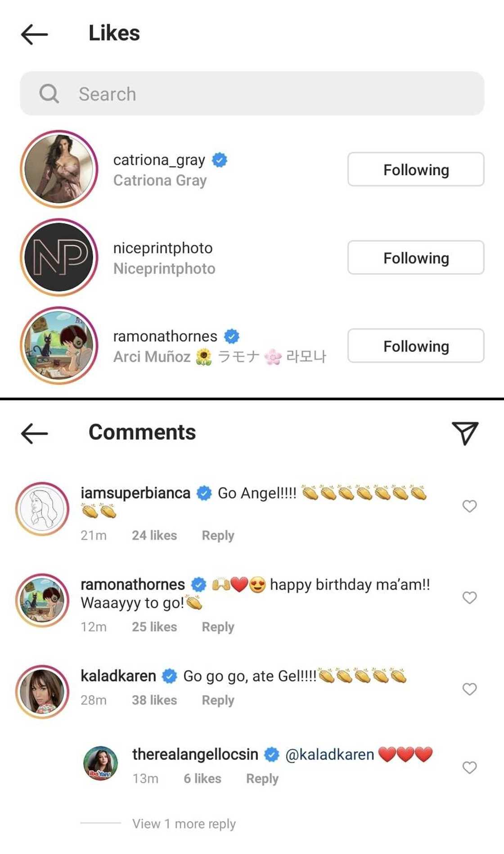Like iamsuperbianca's comment with the heart
504x854 pixels.
pyautogui.click(x=469, y=506)
